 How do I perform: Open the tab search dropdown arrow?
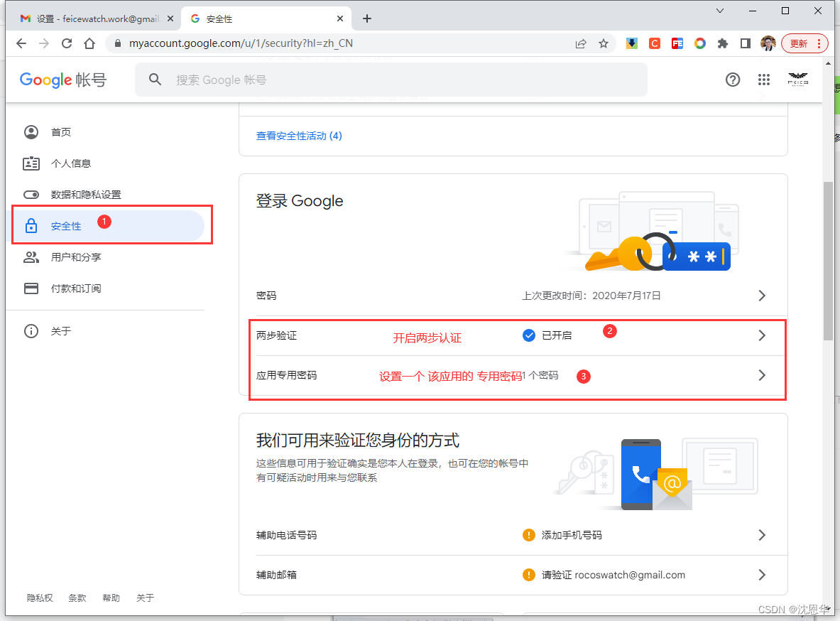click(x=720, y=11)
